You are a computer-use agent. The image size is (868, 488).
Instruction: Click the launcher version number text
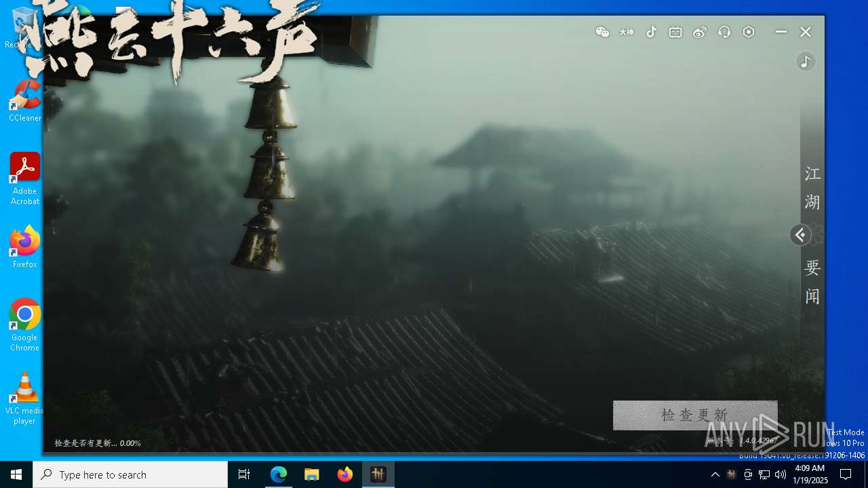click(x=742, y=441)
